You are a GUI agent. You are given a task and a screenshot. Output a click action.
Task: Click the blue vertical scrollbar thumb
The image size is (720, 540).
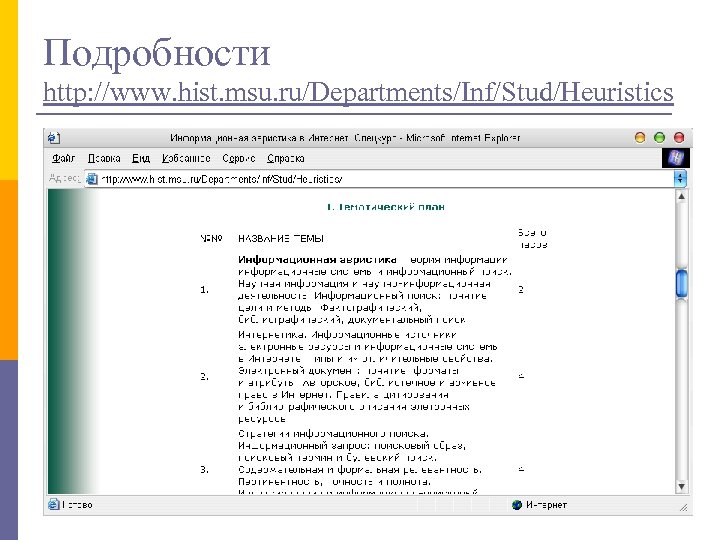point(682,283)
